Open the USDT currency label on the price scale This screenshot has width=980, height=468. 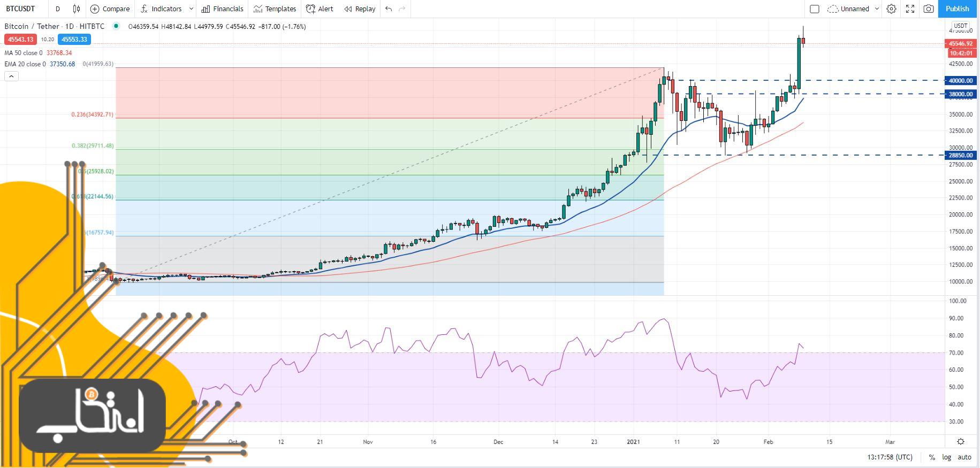click(x=961, y=26)
